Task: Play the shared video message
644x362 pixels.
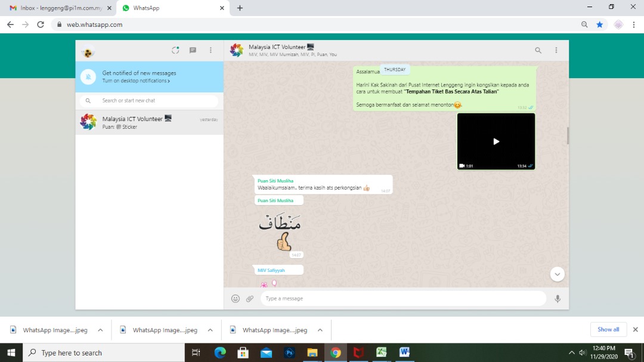Action: point(496,141)
